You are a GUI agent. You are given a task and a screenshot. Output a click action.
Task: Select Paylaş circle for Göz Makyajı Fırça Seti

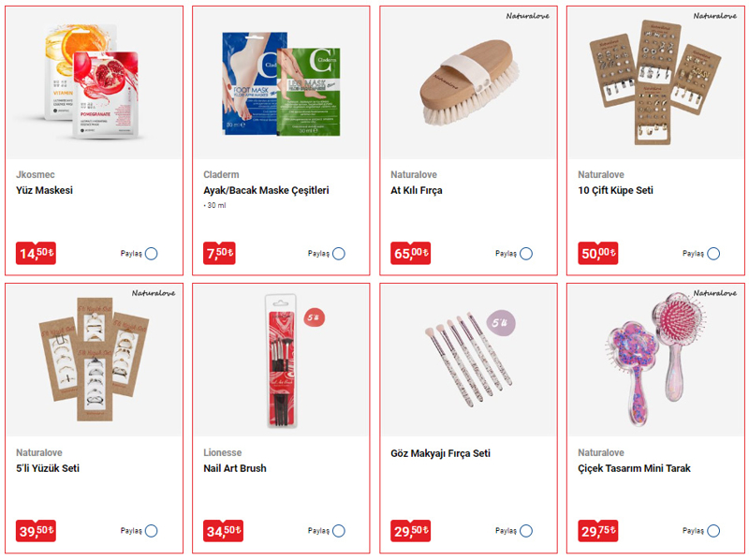click(x=526, y=531)
